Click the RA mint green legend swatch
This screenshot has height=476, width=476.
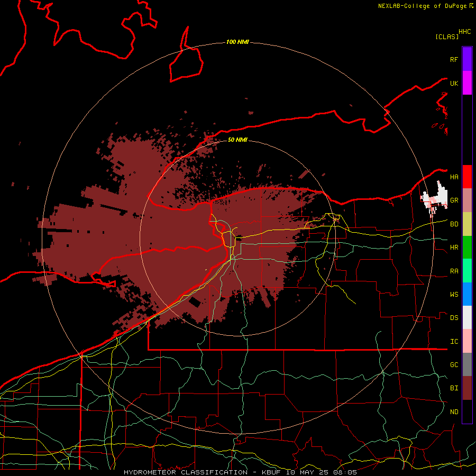pos(467,271)
